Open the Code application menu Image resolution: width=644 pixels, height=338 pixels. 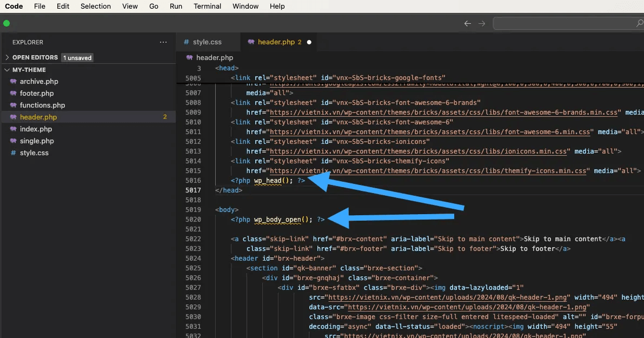tap(14, 6)
